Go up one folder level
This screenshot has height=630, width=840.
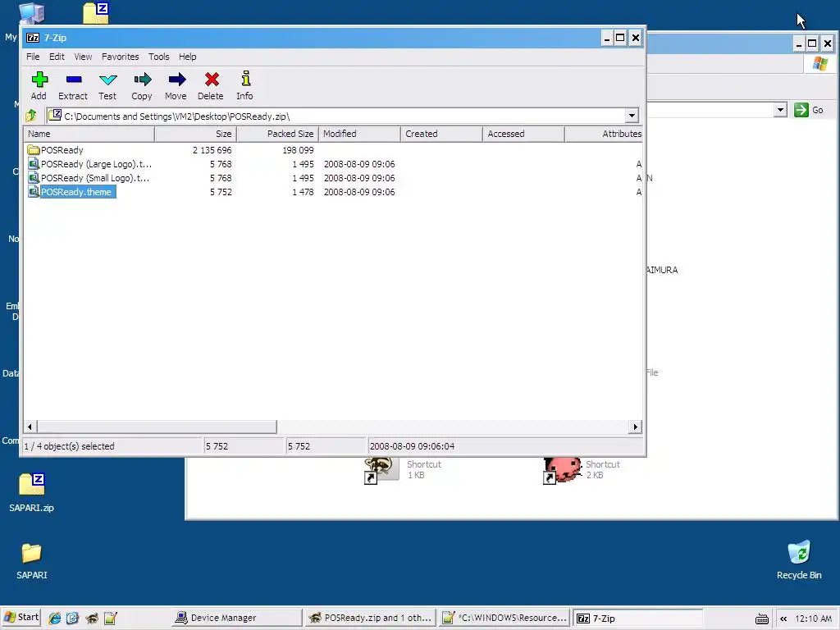click(x=31, y=115)
